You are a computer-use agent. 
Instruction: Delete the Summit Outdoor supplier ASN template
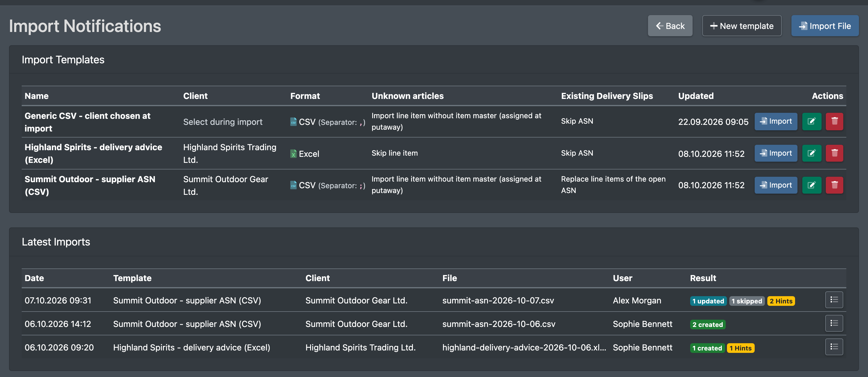click(x=834, y=185)
